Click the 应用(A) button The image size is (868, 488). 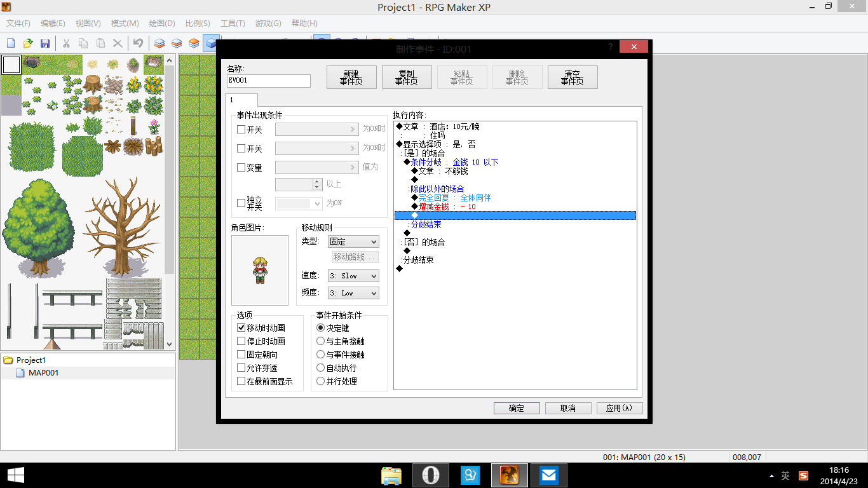(620, 408)
